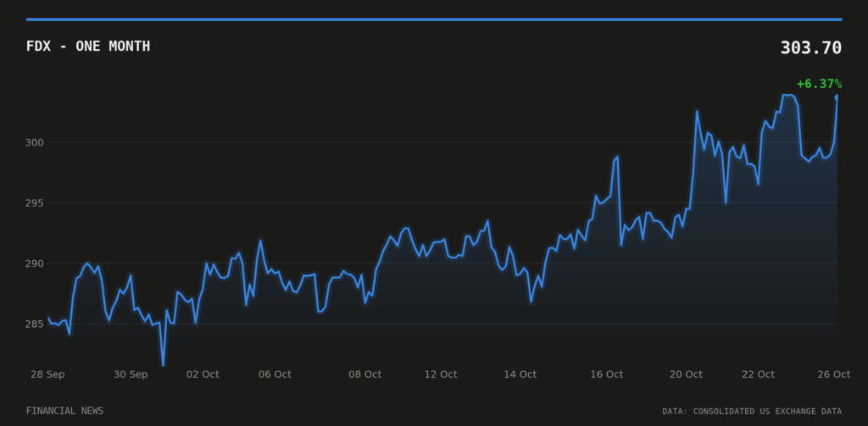Viewport: 868px width, 426px height.
Task: Click the 30 Sep date label
Action: coord(131,374)
